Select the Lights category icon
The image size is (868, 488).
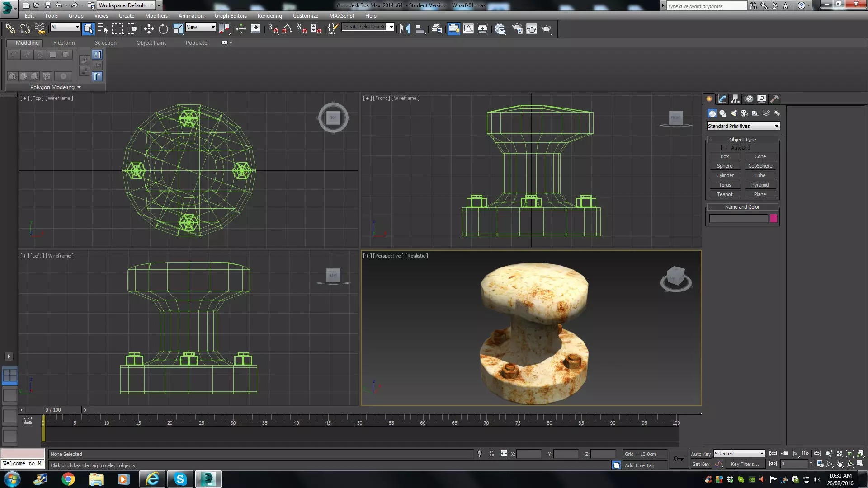[x=733, y=113]
